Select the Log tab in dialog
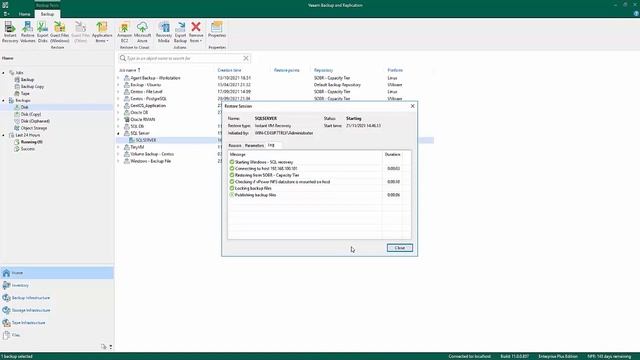 pos(271,145)
